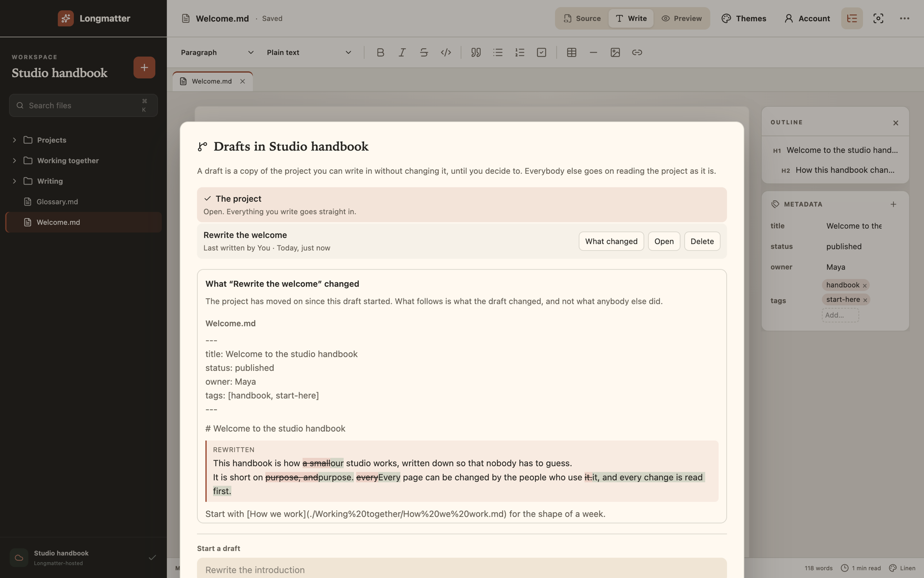Close the Outline panel
The image size is (924, 578).
pos(896,123)
